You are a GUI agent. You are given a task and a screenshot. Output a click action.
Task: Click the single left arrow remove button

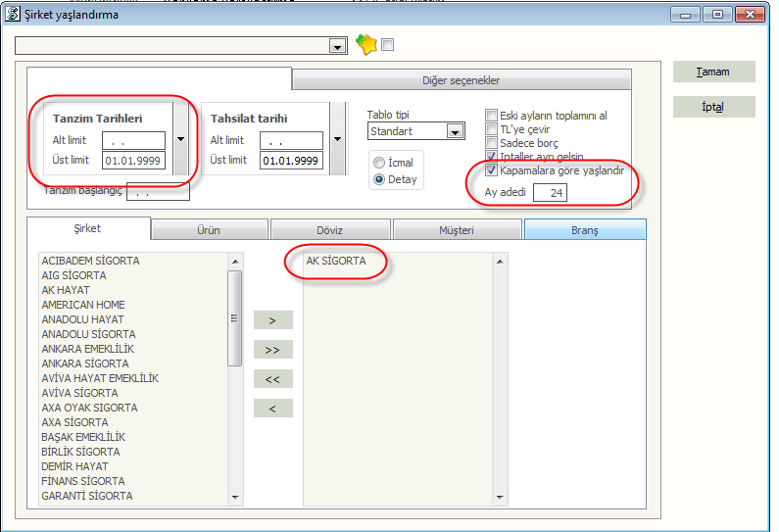pos(272,408)
